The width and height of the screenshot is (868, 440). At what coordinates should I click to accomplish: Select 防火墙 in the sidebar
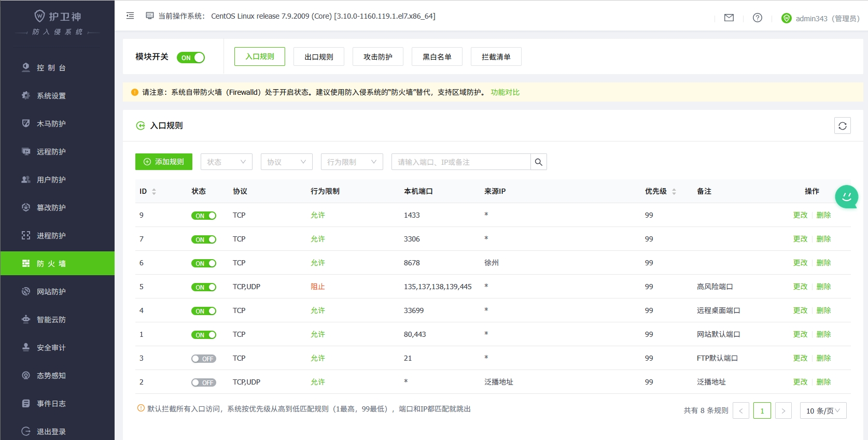pyautogui.click(x=58, y=263)
